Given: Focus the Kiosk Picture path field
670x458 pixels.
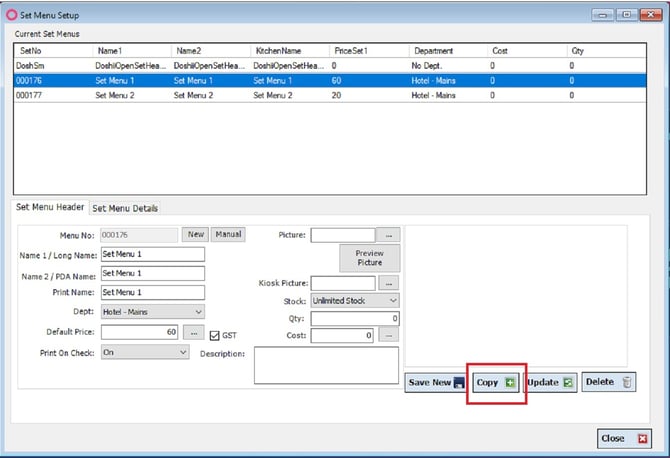Looking at the screenshot, I should click(x=343, y=283).
